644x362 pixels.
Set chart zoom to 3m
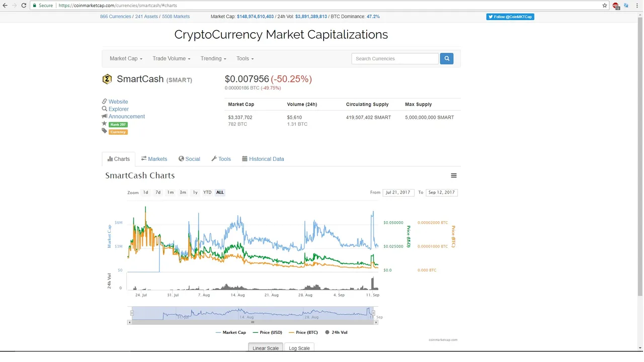tap(183, 193)
